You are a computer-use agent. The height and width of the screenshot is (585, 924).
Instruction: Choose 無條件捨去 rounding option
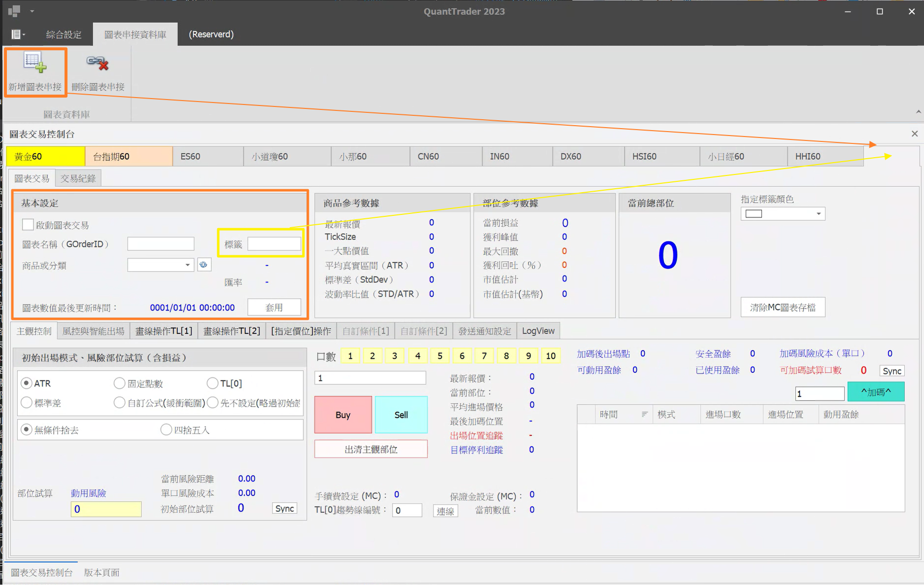[x=26, y=430]
